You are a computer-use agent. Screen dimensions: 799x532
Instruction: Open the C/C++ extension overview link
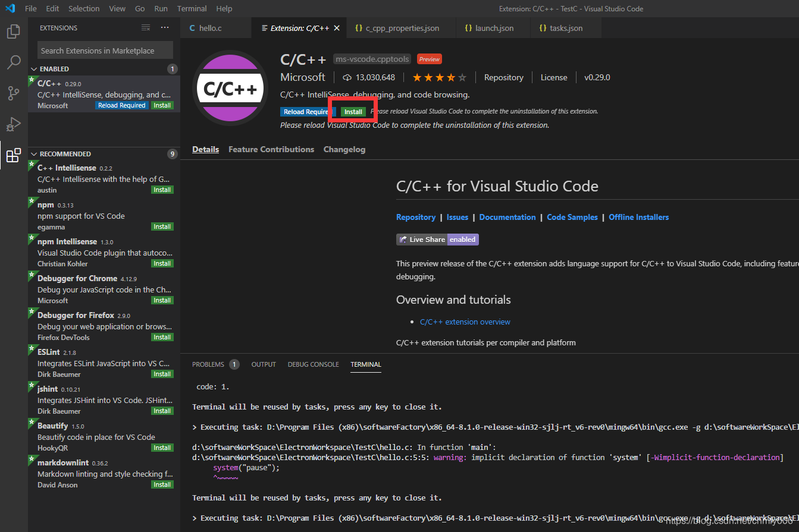point(465,322)
